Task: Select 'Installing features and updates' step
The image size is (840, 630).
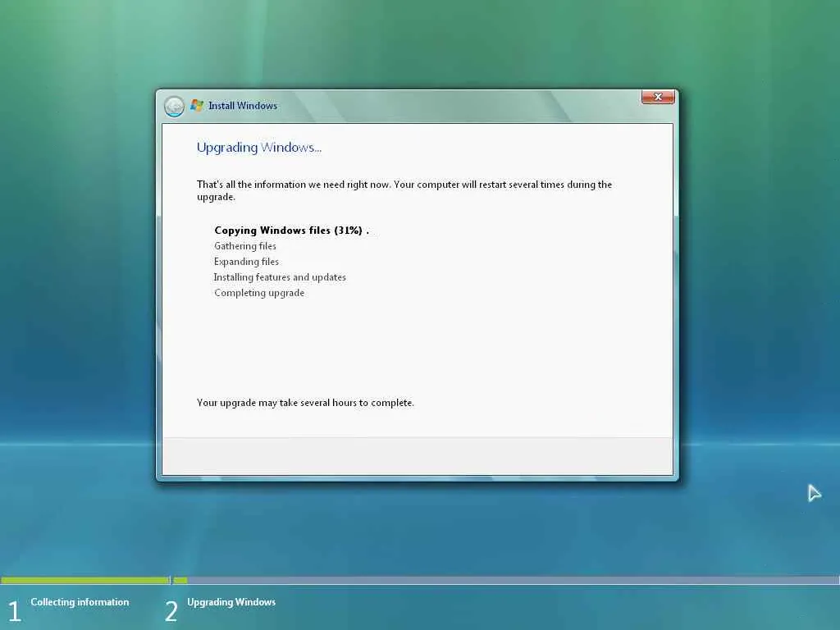Action: click(x=280, y=277)
